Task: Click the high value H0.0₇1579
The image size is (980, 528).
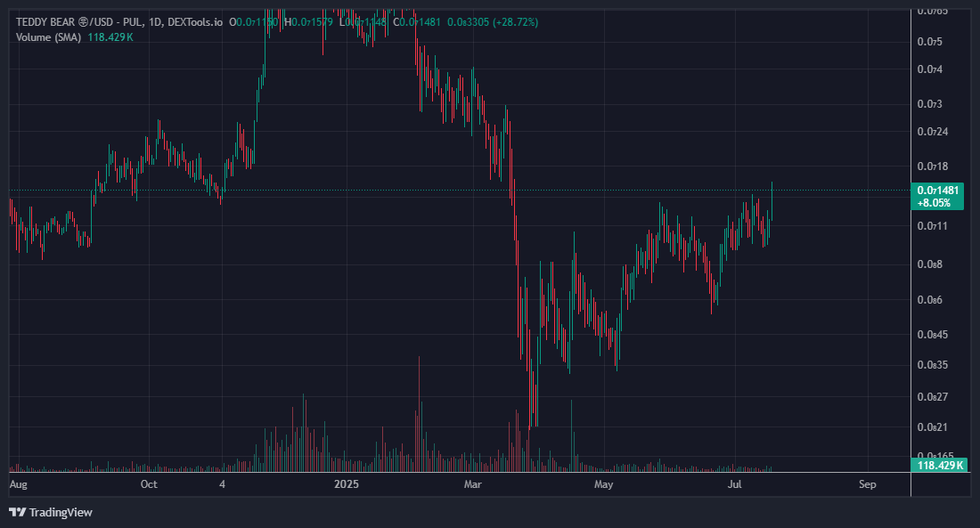Action: (x=308, y=22)
